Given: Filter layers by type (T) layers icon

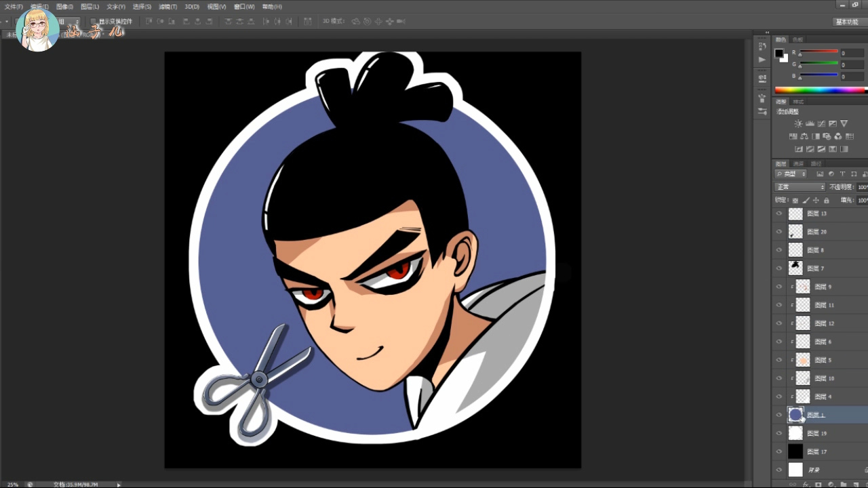Looking at the screenshot, I should pyautogui.click(x=842, y=174).
